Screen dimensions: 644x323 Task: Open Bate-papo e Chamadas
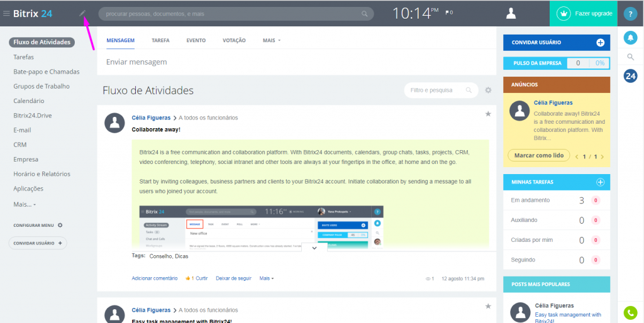point(47,72)
